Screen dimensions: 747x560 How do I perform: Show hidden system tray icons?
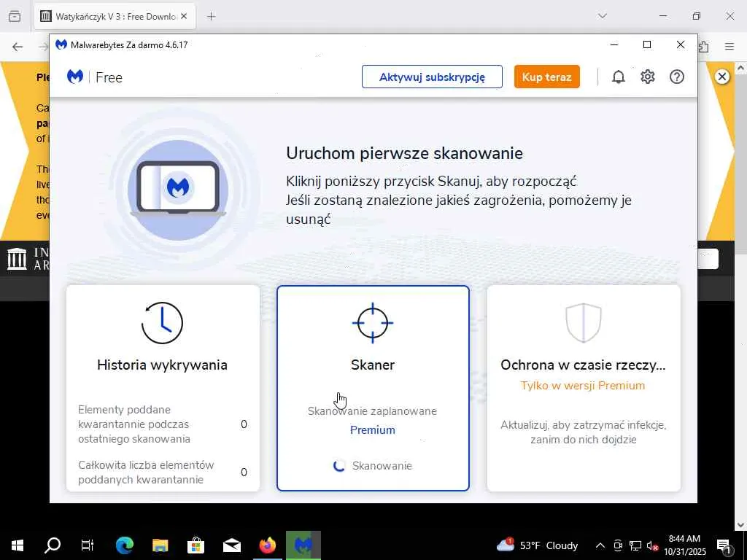(x=600, y=545)
